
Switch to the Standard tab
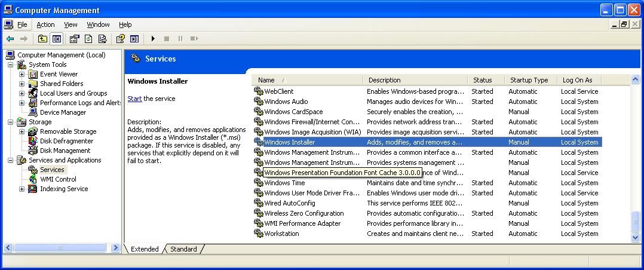(x=183, y=249)
